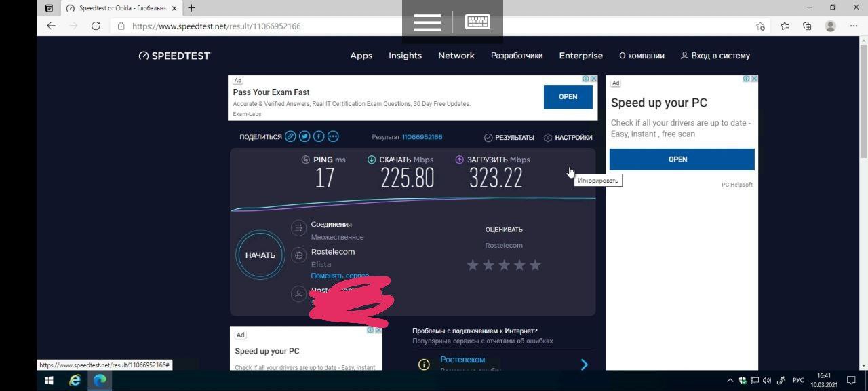Show the on-screen keyboard icon
This screenshot has width=868, height=391.
click(477, 22)
